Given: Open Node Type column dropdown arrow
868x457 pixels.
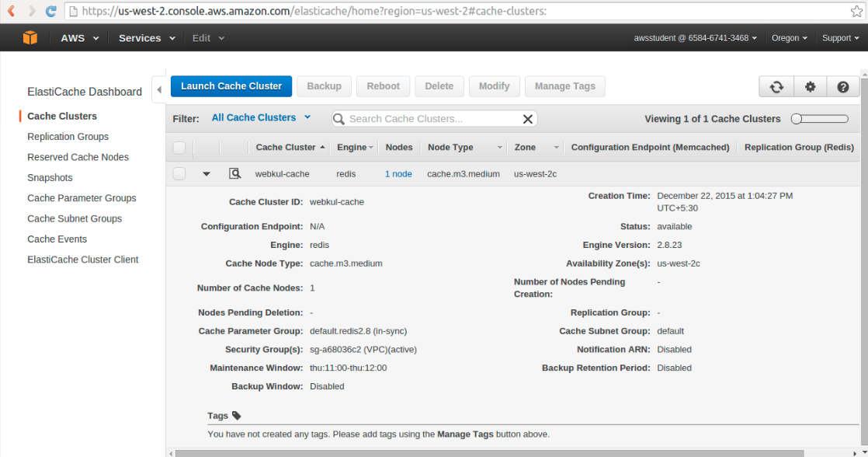Looking at the screenshot, I should [499, 148].
